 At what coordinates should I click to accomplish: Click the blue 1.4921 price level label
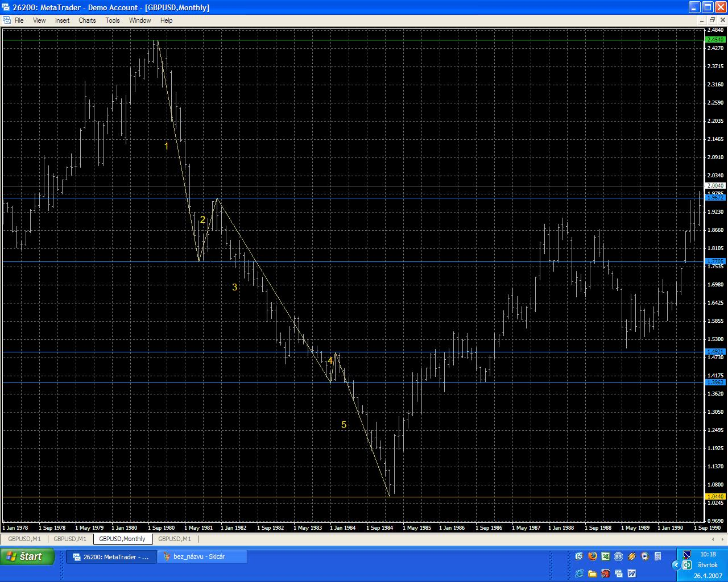tap(715, 352)
